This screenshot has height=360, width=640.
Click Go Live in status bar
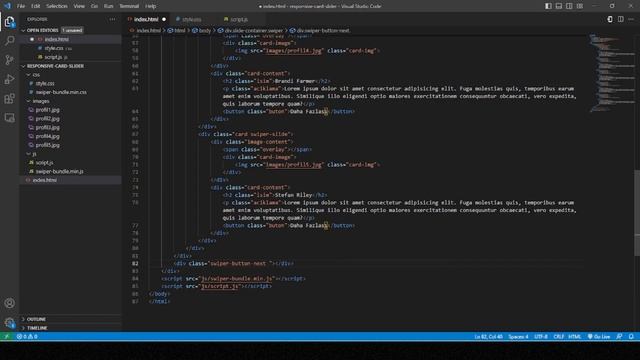[x=599, y=337]
